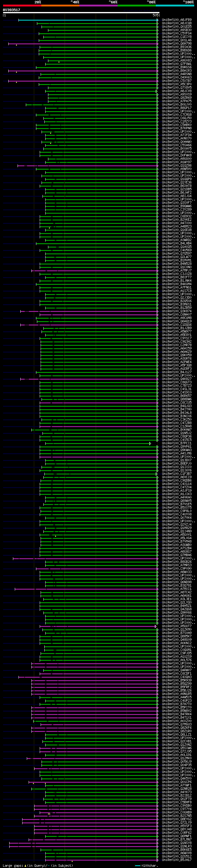Select hit label UniRef100_Q4K827

click(177, 379)
